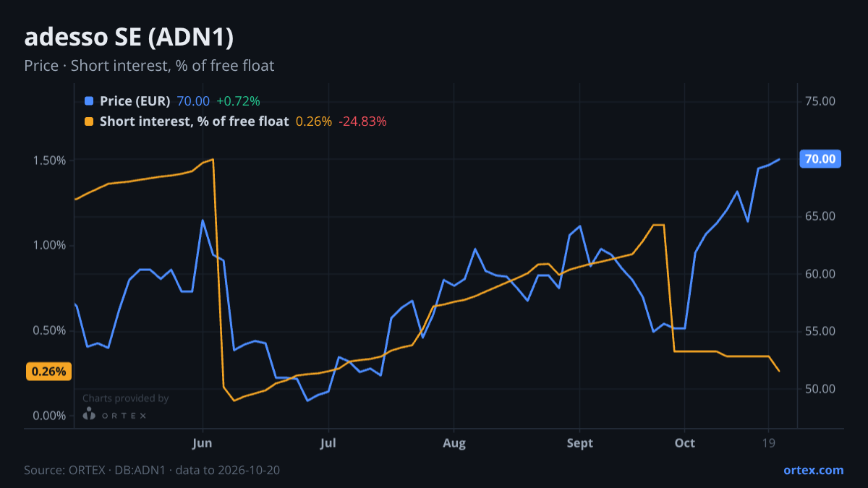Click the Aug label on the time axis

(454, 442)
